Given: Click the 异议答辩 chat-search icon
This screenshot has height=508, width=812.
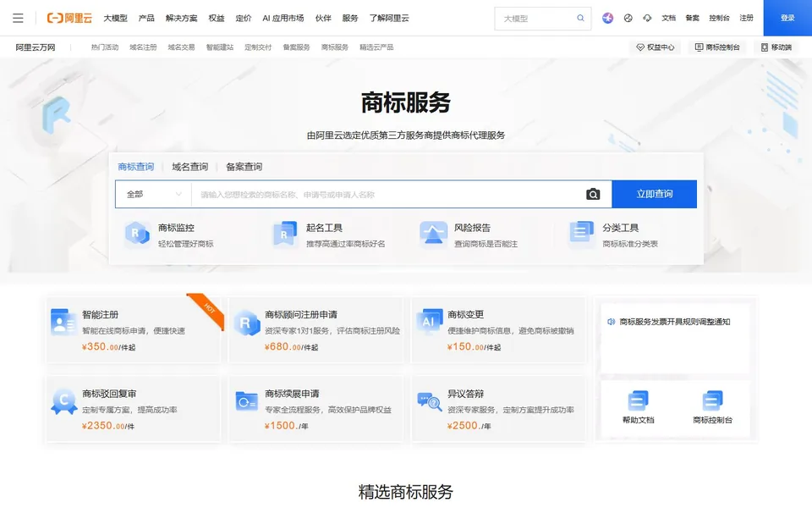Looking at the screenshot, I should 430,401.
